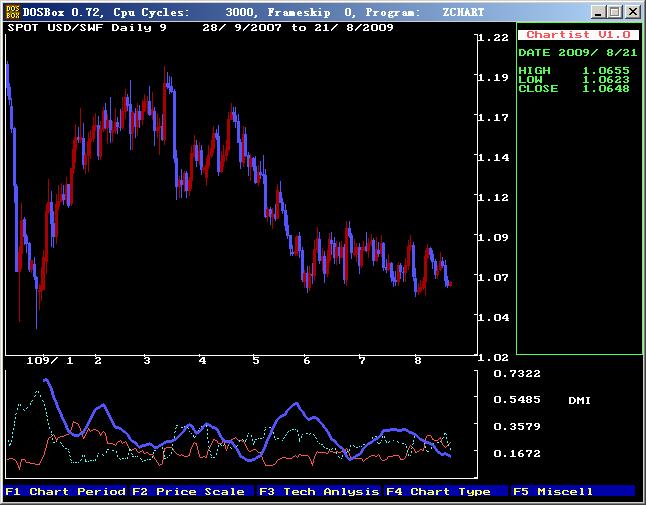The image size is (646, 505).
Task: Click the month 7 time axis marker
Action: 362,361
